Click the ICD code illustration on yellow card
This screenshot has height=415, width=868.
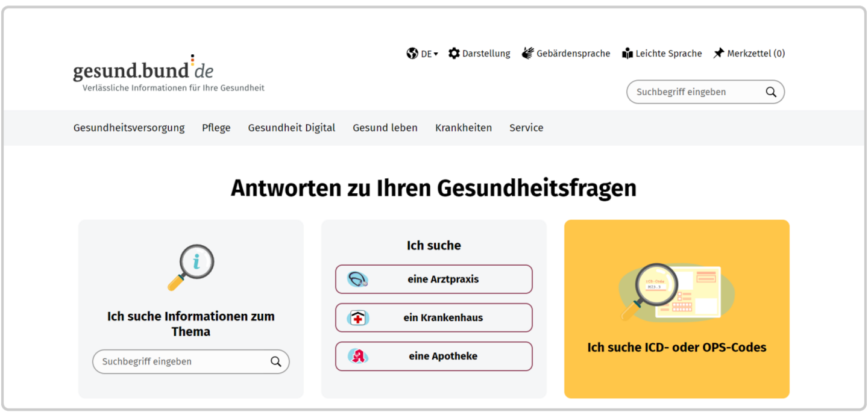(676, 292)
